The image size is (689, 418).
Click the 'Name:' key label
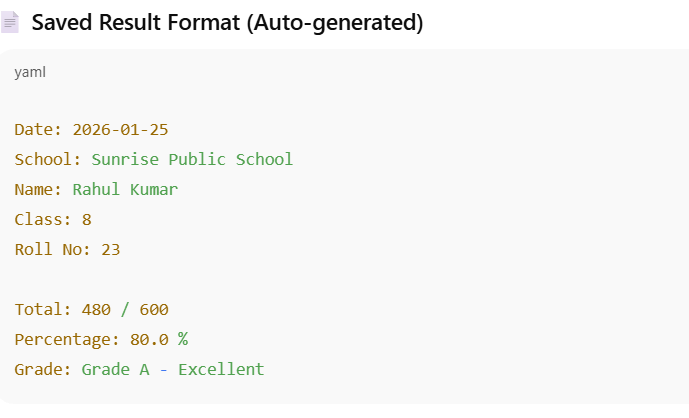[x=39, y=189]
